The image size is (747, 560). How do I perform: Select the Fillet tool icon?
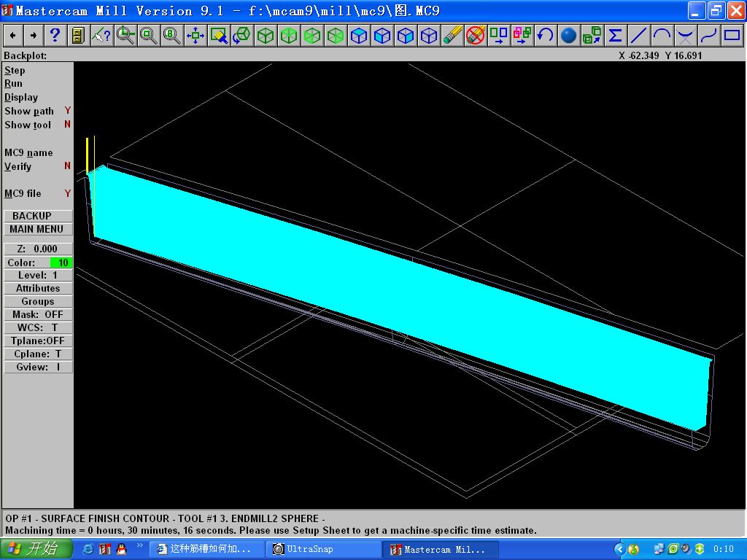tap(685, 35)
